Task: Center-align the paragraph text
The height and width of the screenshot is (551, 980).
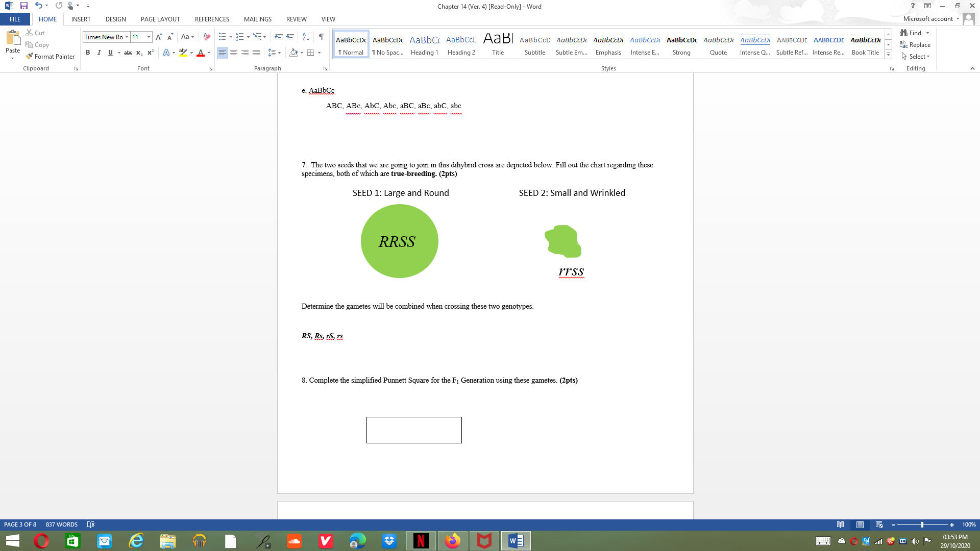Action: (x=234, y=53)
